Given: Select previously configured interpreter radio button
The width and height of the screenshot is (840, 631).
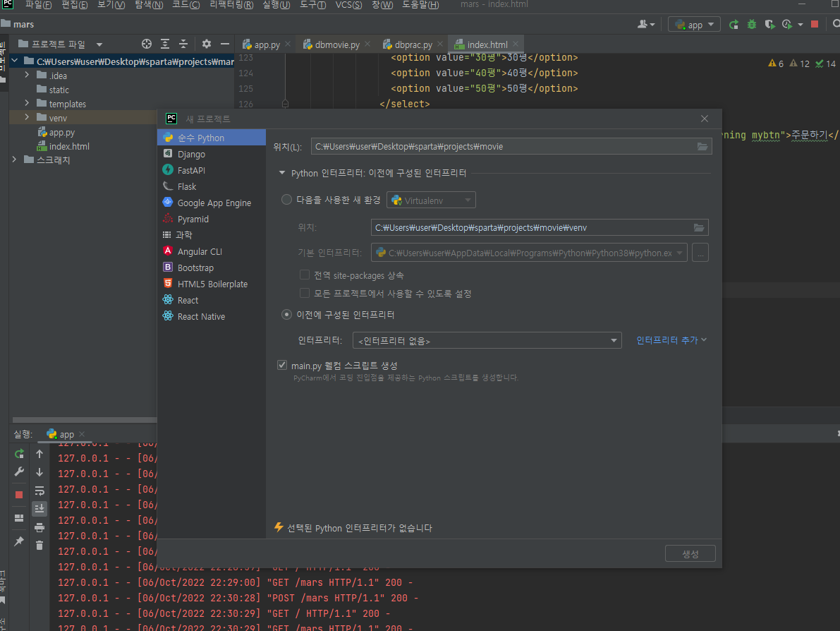Looking at the screenshot, I should 286,315.
